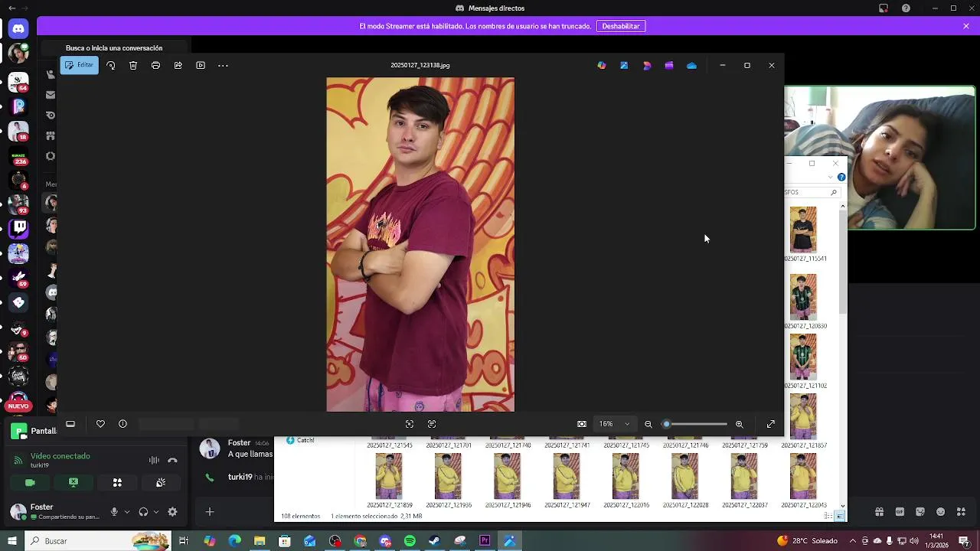980x551 pixels.
Task: Expand headphones output options chevron
Action: [156, 512]
